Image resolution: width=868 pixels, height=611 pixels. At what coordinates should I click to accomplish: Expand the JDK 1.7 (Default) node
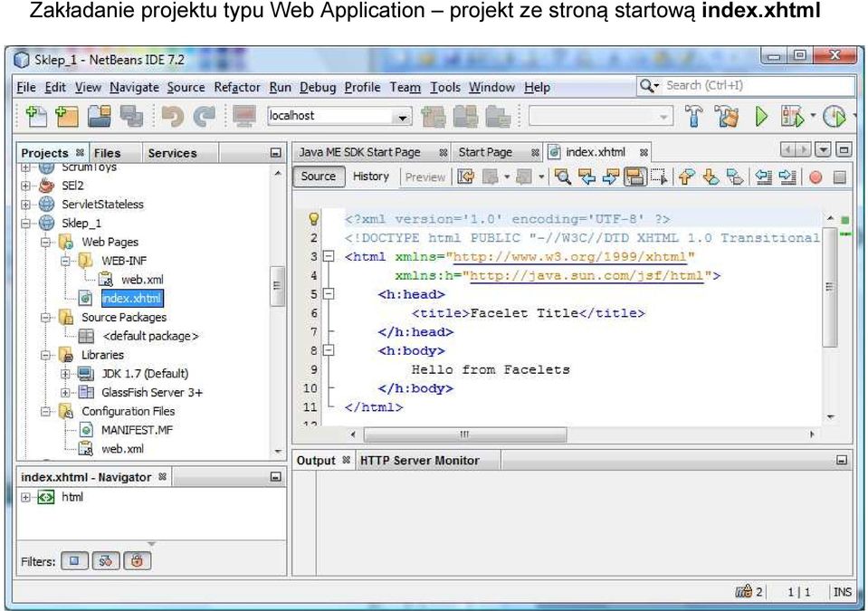(65, 374)
